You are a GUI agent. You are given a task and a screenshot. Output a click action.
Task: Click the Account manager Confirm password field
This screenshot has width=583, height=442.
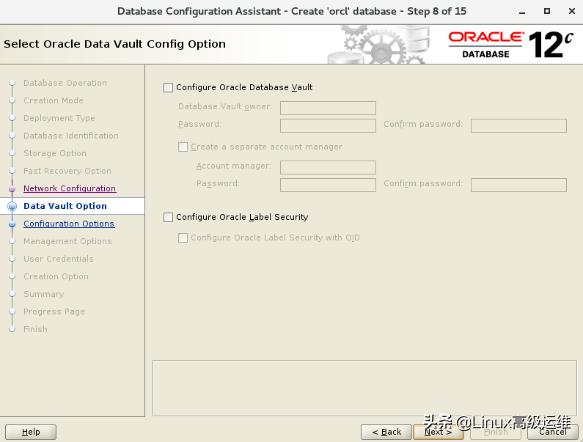519,185
